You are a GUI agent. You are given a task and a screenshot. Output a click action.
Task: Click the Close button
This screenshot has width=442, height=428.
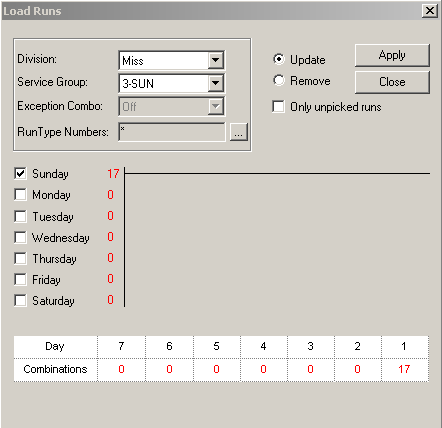[x=392, y=82]
